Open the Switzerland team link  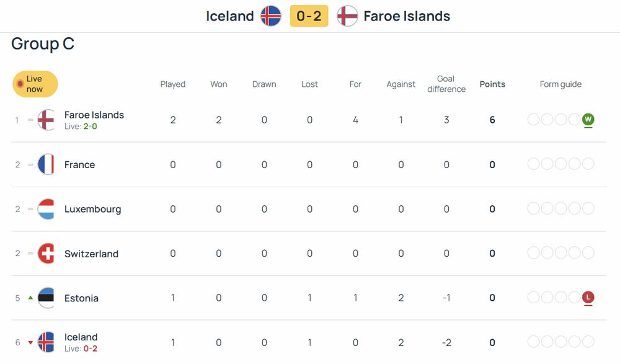click(x=91, y=254)
